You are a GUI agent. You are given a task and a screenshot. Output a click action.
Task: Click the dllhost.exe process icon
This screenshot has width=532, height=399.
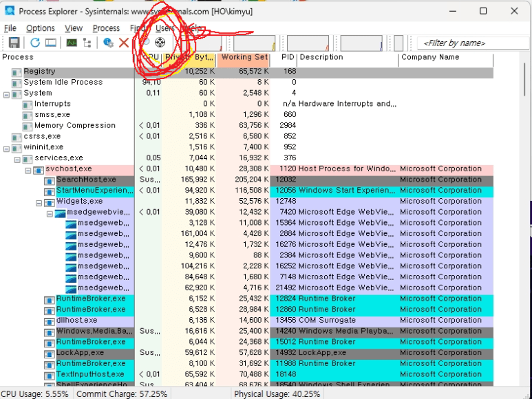click(49, 321)
